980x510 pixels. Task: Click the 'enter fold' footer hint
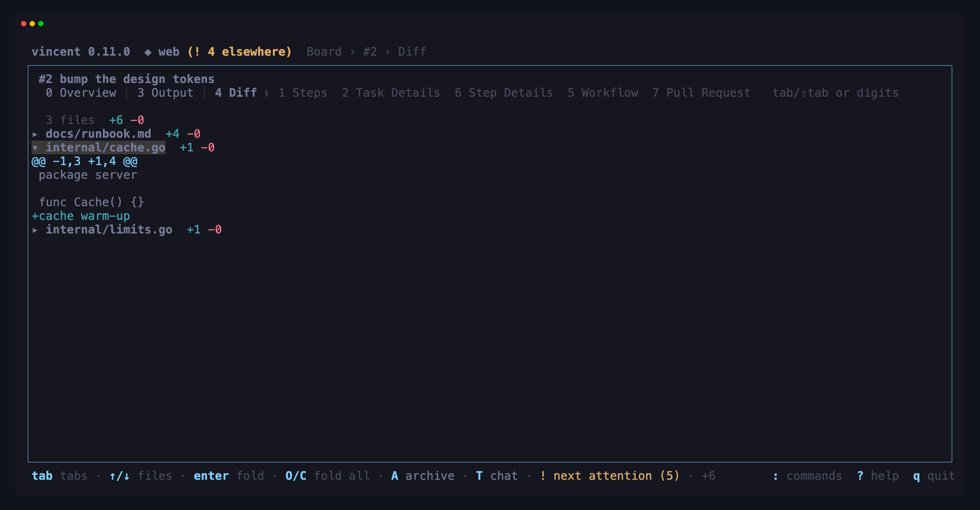(x=229, y=476)
